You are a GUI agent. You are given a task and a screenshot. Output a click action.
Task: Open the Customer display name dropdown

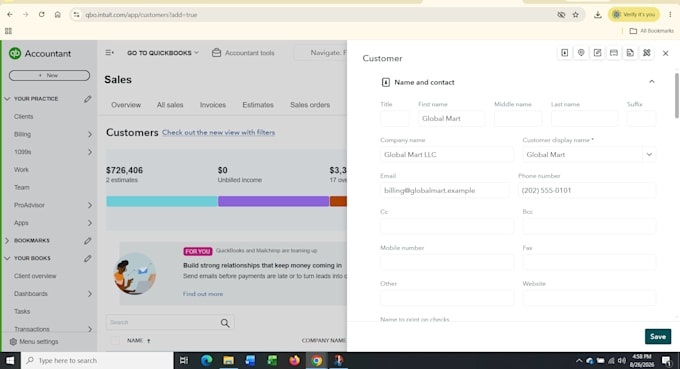(649, 154)
